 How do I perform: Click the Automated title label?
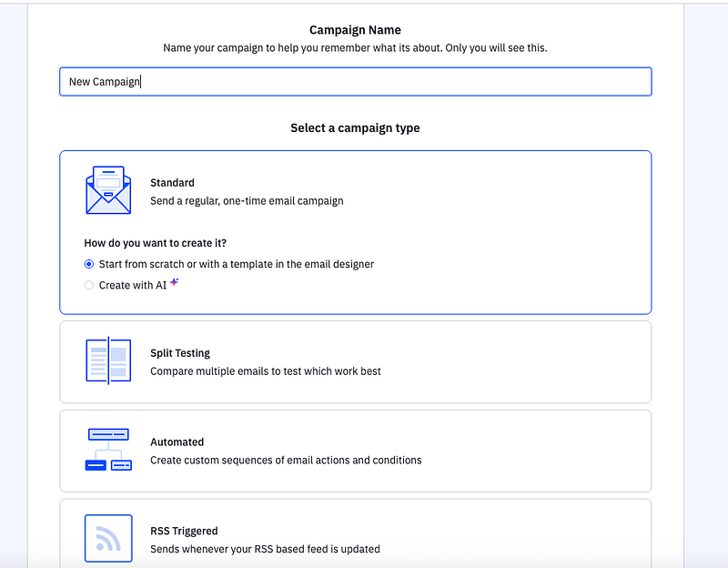pyautogui.click(x=177, y=442)
